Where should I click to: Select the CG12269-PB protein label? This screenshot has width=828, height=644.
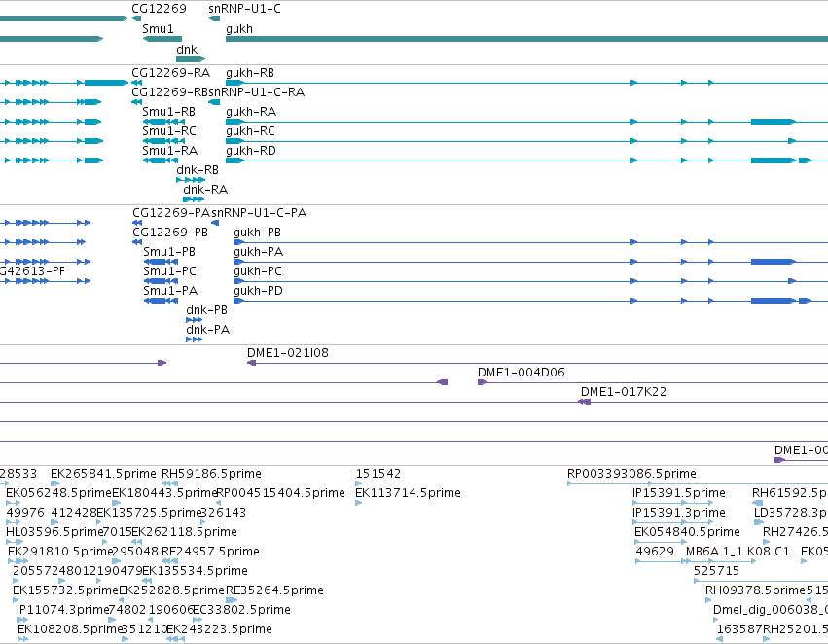[170, 233]
